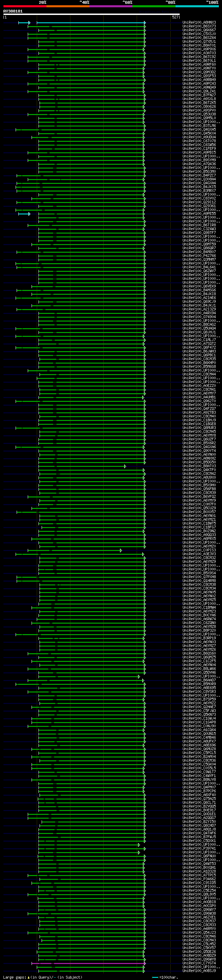The width and height of the screenshot is (222, 980).
Task: Select hit label UniRef100_Q4KTF0
Action: tap(199, 470)
